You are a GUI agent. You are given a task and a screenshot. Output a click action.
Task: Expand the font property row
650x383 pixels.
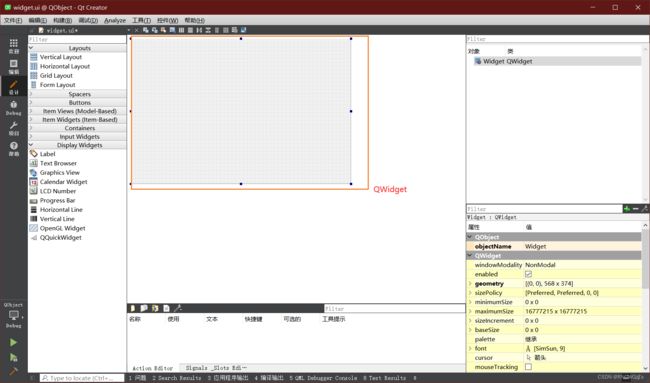click(470, 349)
